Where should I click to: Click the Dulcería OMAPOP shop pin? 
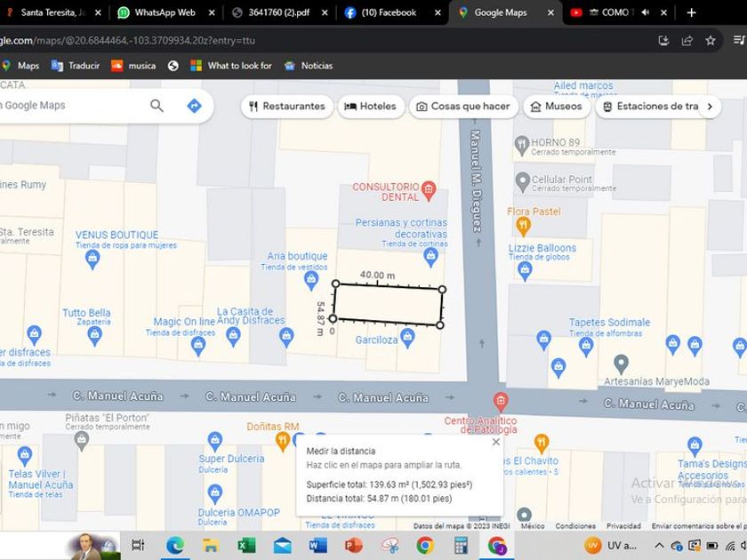point(215,494)
